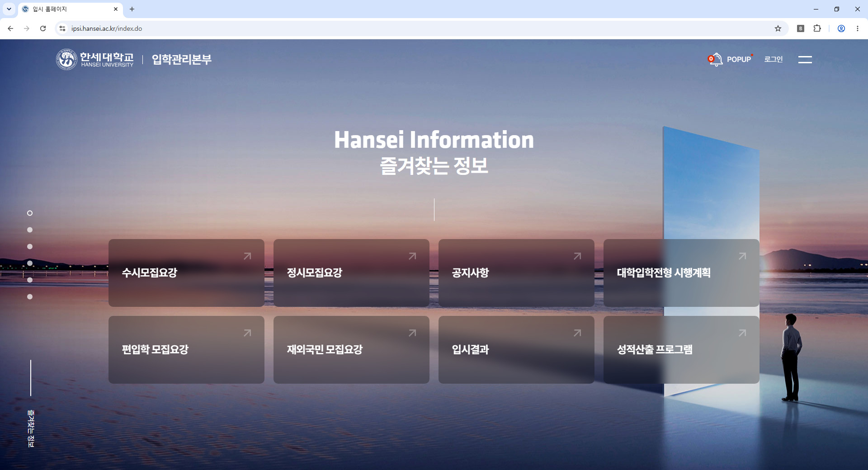The height and width of the screenshot is (470, 868).
Task: Click the 입학관리본부 header link
Action: [x=182, y=59]
